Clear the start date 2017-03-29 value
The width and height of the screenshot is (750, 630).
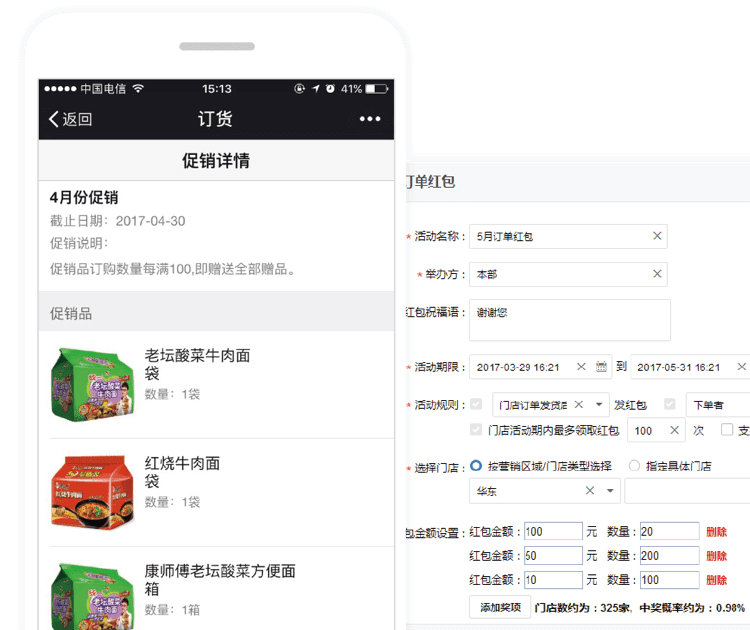click(582, 367)
